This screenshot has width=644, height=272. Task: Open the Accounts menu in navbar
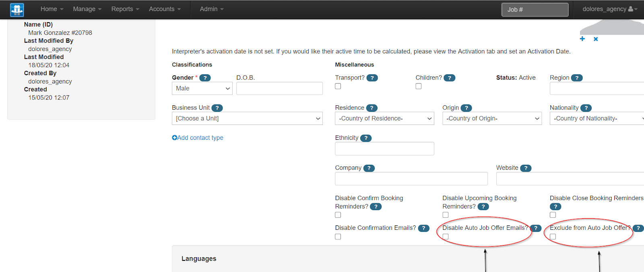click(165, 9)
